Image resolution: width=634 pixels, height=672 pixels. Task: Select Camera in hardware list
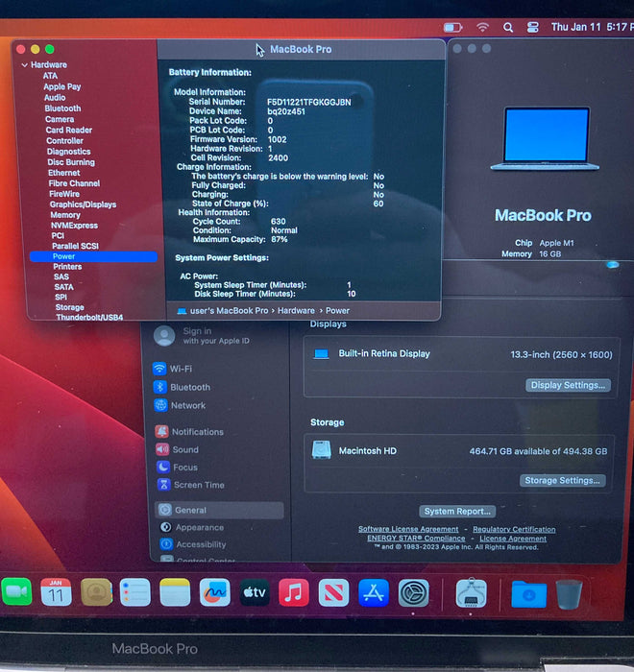[x=60, y=119]
